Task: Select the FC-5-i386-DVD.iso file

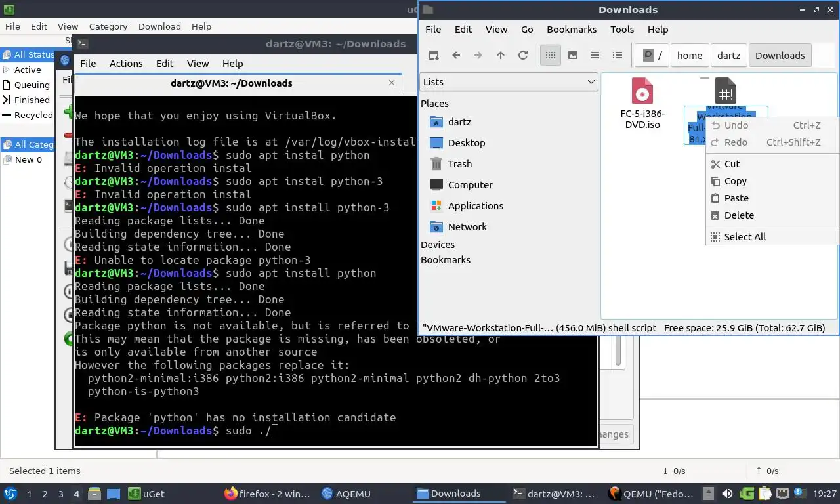Action: 642,104
